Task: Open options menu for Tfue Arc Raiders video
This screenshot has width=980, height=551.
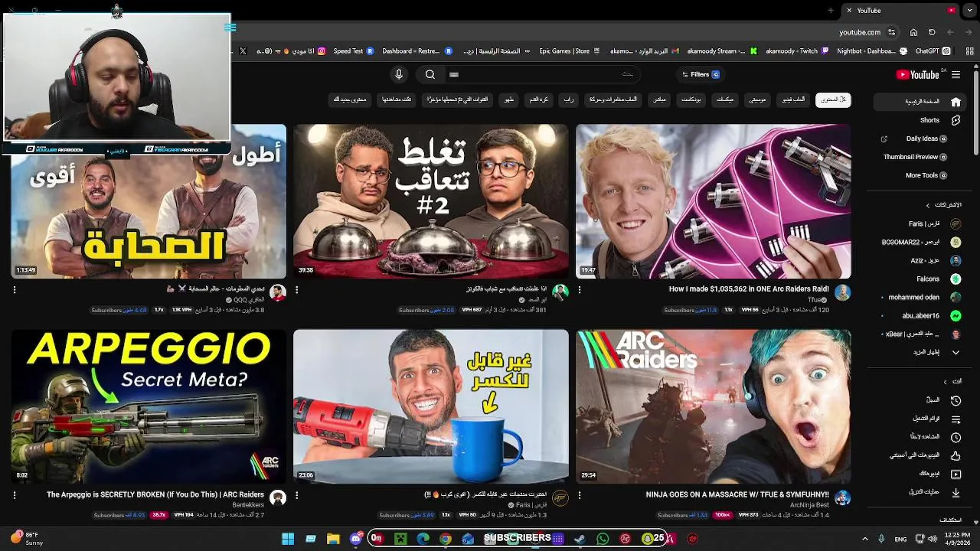Action: (579, 290)
